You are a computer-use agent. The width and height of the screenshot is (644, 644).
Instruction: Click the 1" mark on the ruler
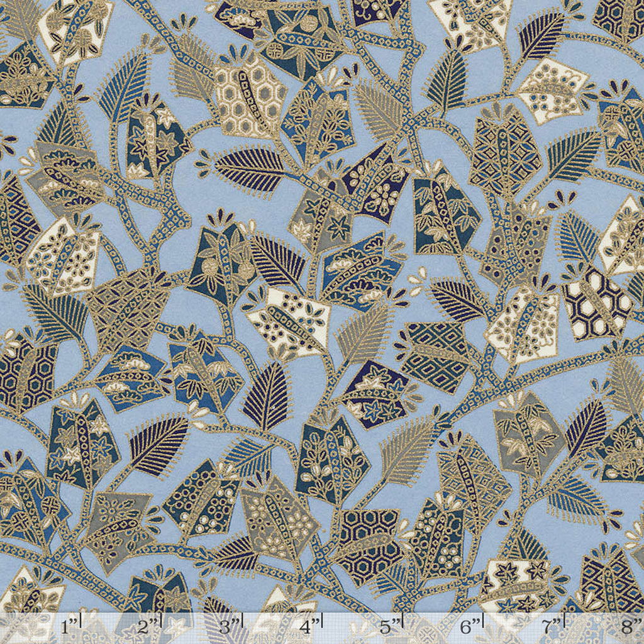pos(70,626)
